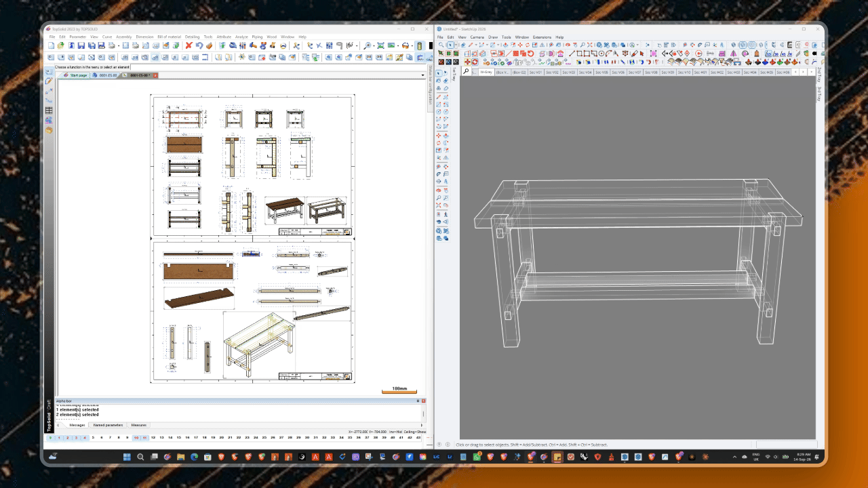This screenshot has width=868, height=488.
Task: Print the TopSolid drawing
Action: coord(112,45)
